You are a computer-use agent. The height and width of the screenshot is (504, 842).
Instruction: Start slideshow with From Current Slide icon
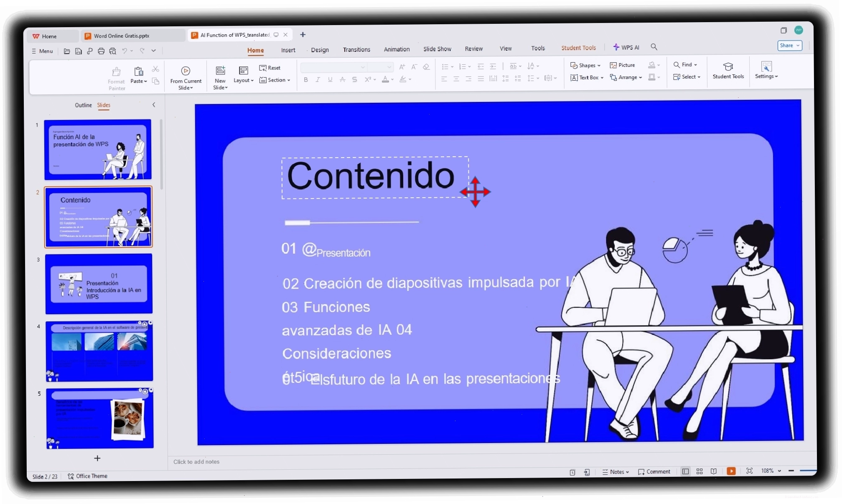186,71
